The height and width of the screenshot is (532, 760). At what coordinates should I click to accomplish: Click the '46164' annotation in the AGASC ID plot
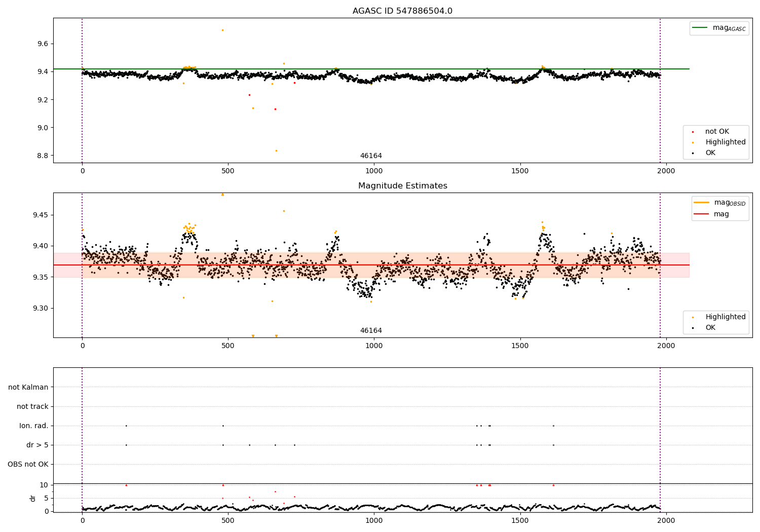(371, 156)
